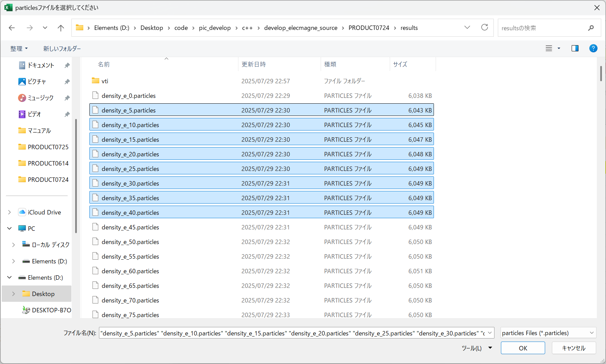Screen dimensions: 606x364
Task: Open view options dropdown arrow
Action: (x=559, y=48)
